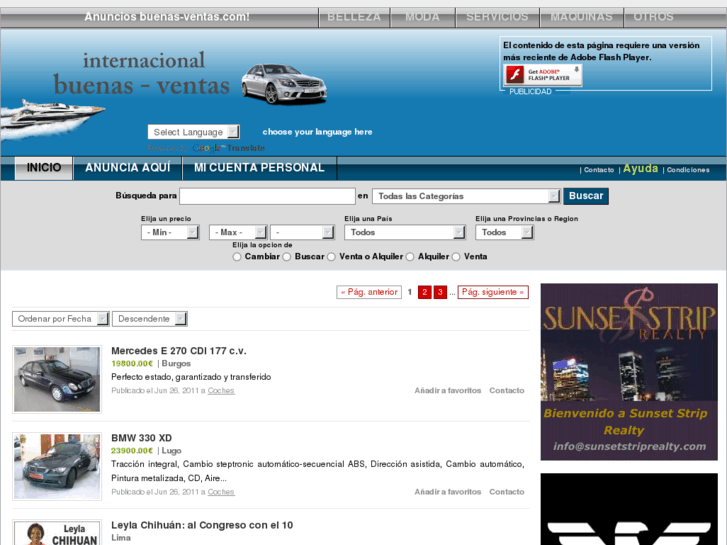The image size is (727, 545).
Task: Go to results page 2
Action: [424, 292]
